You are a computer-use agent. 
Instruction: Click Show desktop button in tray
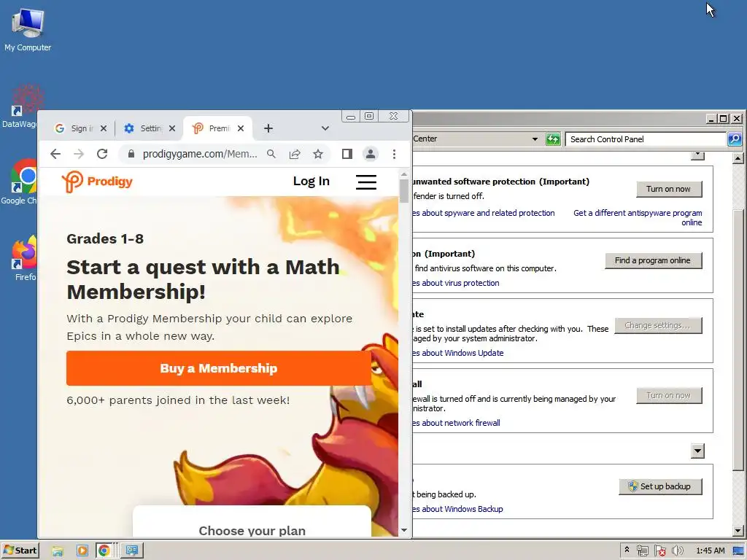[x=739, y=551]
